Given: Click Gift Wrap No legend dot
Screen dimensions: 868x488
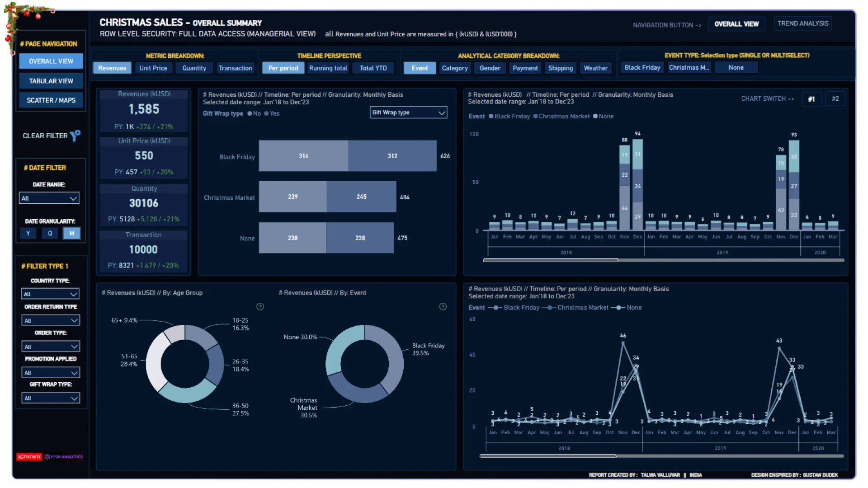Looking at the screenshot, I should (250, 114).
